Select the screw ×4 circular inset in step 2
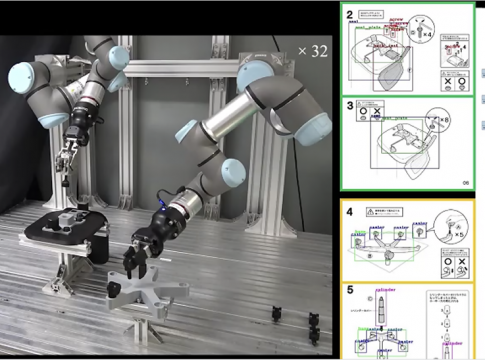 (x=421, y=29)
